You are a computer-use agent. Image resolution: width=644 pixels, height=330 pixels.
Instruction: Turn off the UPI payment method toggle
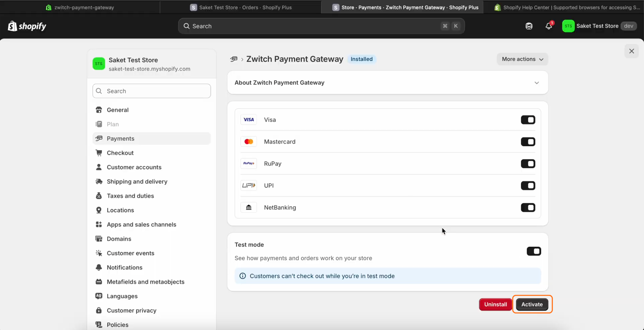[528, 186]
